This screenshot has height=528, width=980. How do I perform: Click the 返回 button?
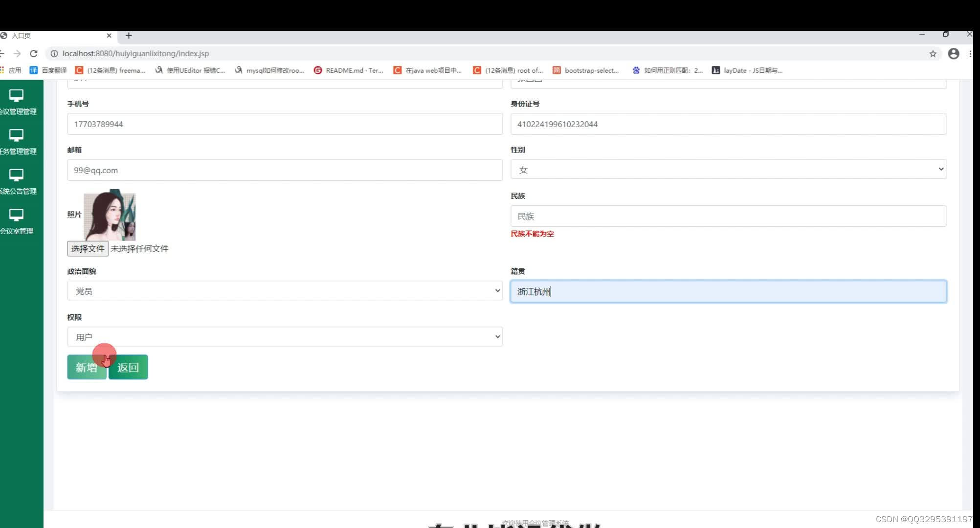tap(128, 367)
